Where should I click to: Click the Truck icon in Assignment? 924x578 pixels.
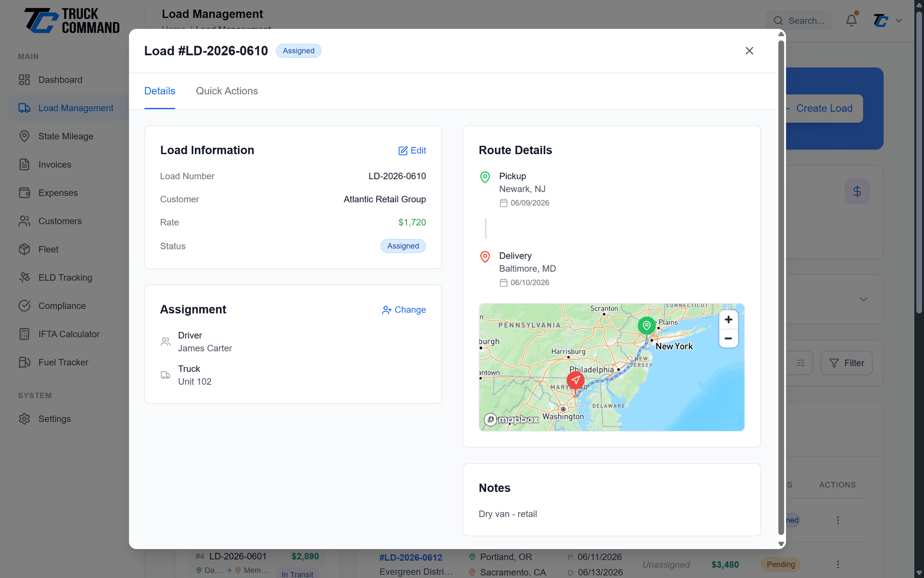pyautogui.click(x=165, y=375)
